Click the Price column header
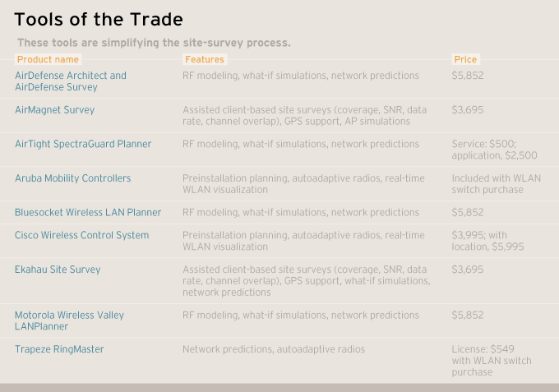This screenshot has height=392, width=559. pos(465,59)
